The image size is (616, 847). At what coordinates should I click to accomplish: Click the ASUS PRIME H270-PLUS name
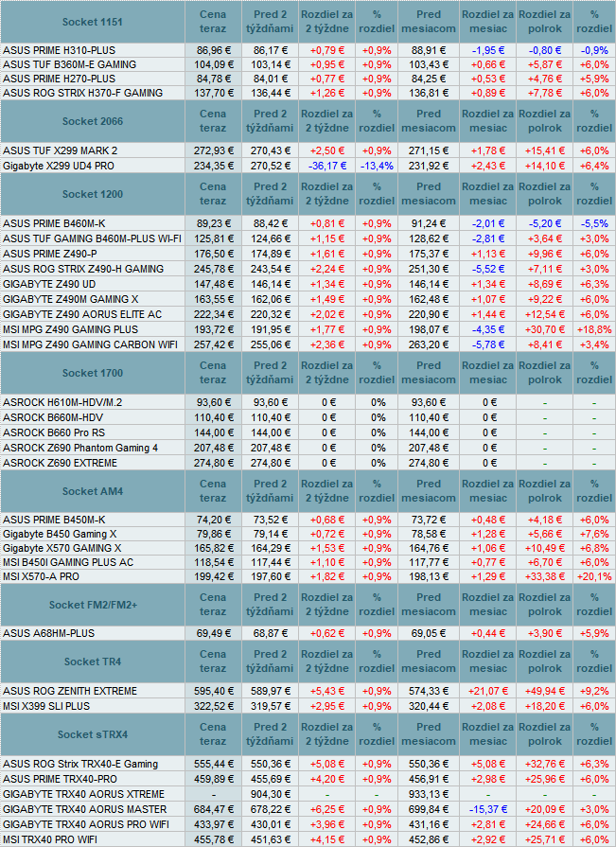tap(59, 79)
